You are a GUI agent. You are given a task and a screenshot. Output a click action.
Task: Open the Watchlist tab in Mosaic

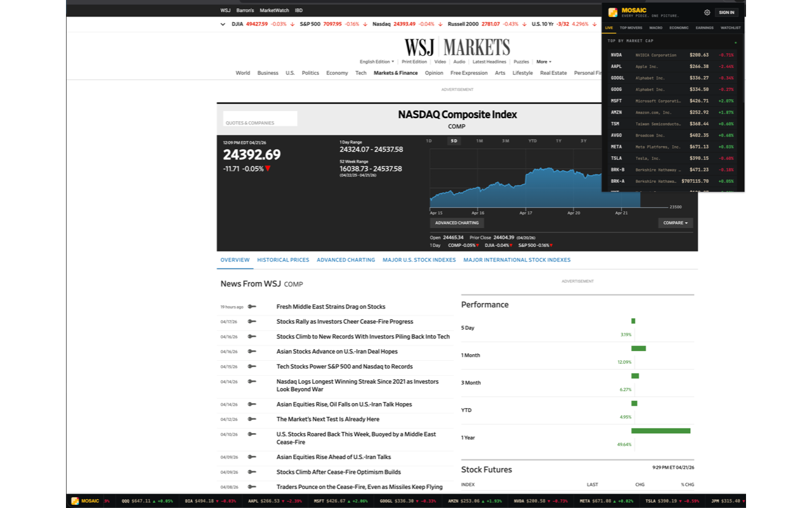coord(731,28)
